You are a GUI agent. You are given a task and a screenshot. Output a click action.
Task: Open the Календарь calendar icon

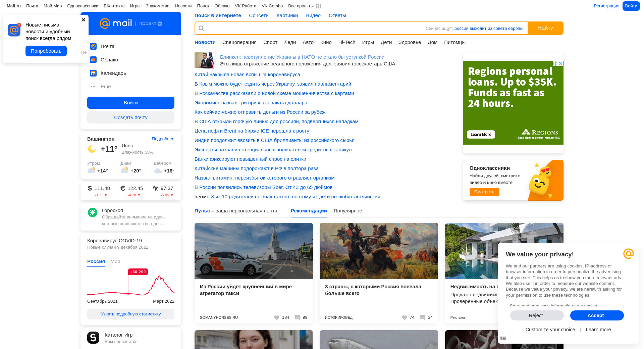point(93,73)
